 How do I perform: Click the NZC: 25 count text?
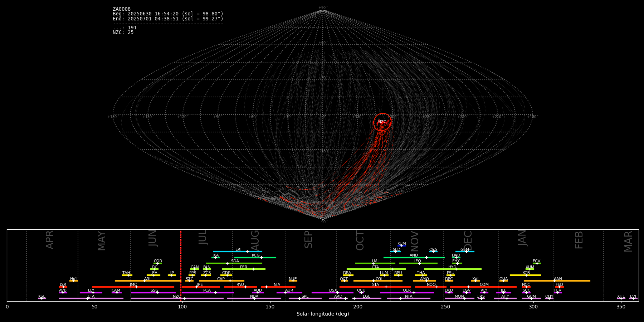(x=123, y=33)
